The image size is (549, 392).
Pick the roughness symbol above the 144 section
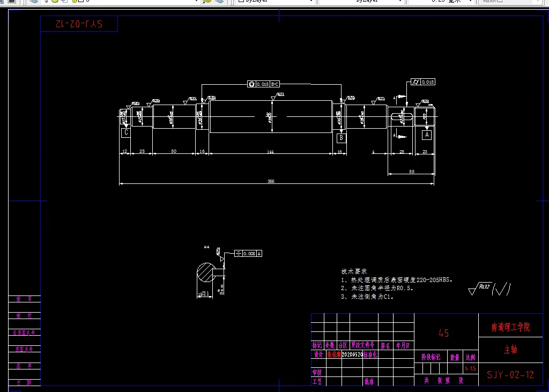278,97
